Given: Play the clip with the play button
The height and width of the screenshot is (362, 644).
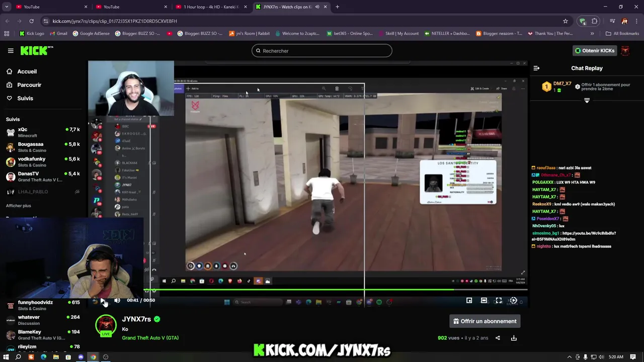Looking at the screenshot, I should (x=103, y=301).
